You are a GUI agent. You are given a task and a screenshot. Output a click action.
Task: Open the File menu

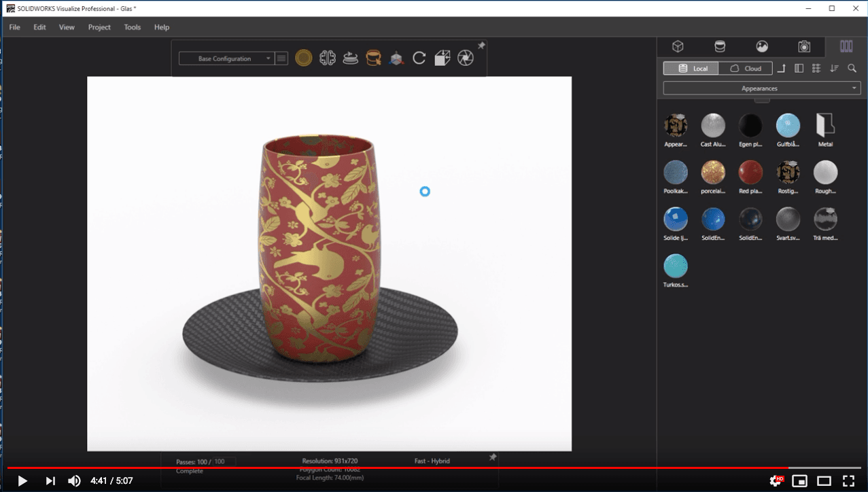tap(14, 27)
